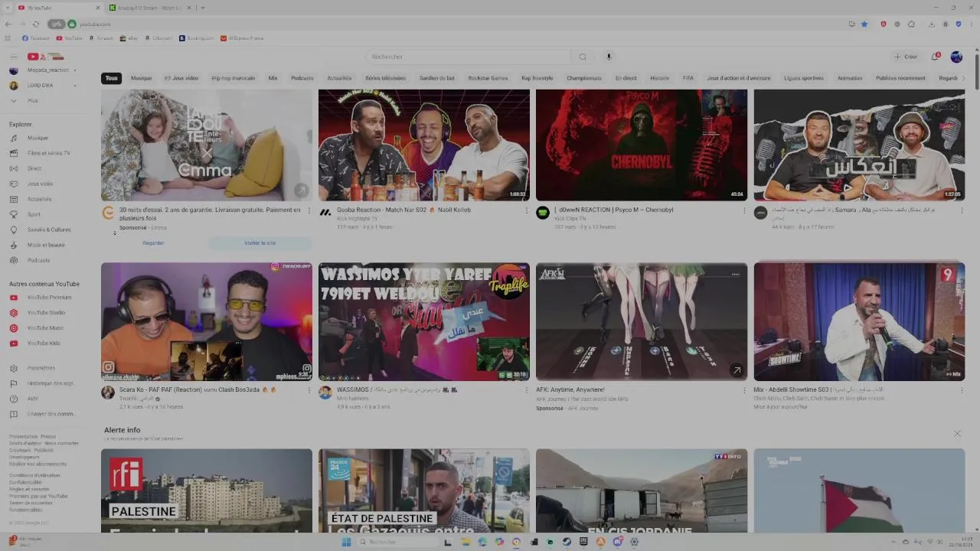This screenshot has height=551, width=980.
Task: Select the Hip-hop marocain chip
Action: click(x=233, y=78)
